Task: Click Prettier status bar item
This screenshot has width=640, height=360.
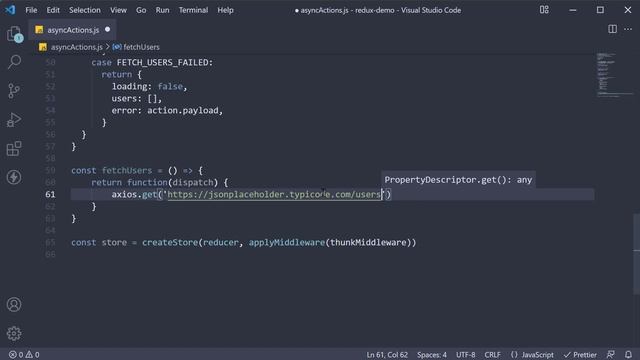Action: tap(580, 354)
